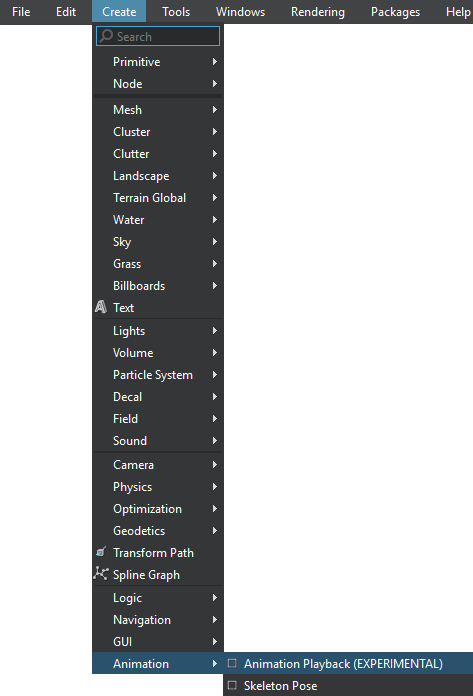Click the Transform Path icon

[101, 552]
